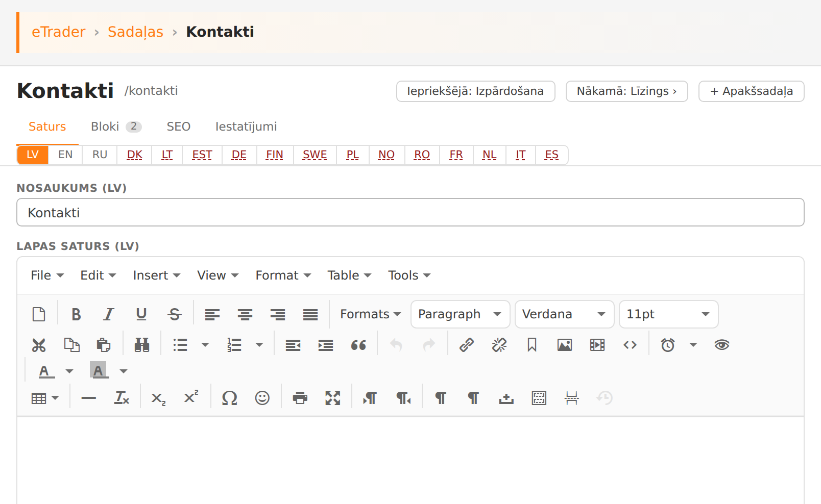This screenshot has width=821, height=504.
Task: Insert a media video
Action: [597, 345]
